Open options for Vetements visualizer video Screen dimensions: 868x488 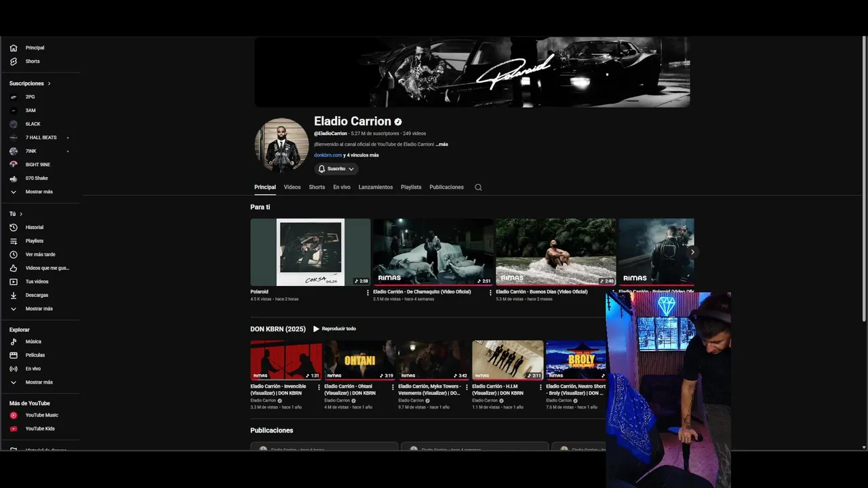pyautogui.click(x=467, y=387)
